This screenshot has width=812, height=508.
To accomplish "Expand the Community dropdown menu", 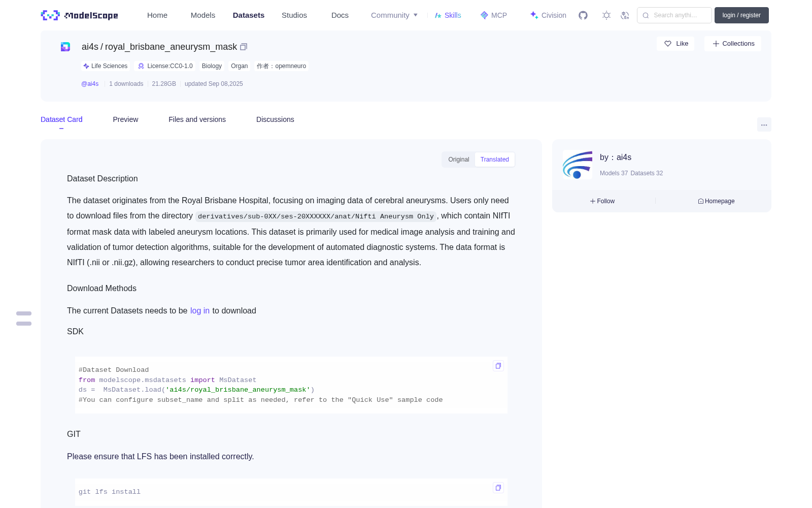I will (x=394, y=15).
